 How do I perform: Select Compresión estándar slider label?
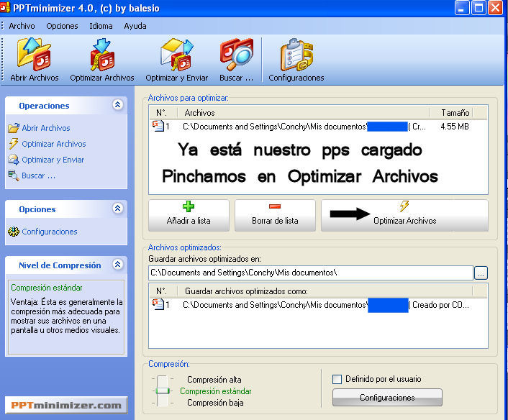(x=215, y=391)
